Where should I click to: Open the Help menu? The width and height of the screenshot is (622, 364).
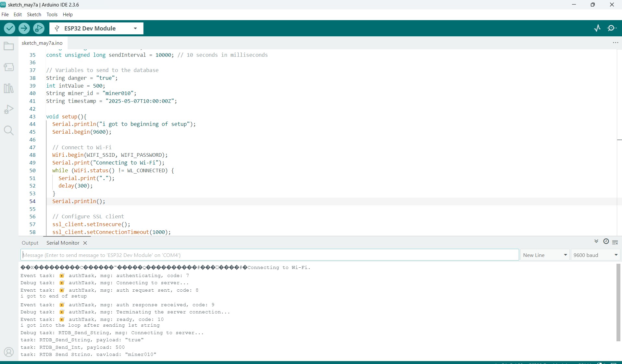(x=68, y=15)
